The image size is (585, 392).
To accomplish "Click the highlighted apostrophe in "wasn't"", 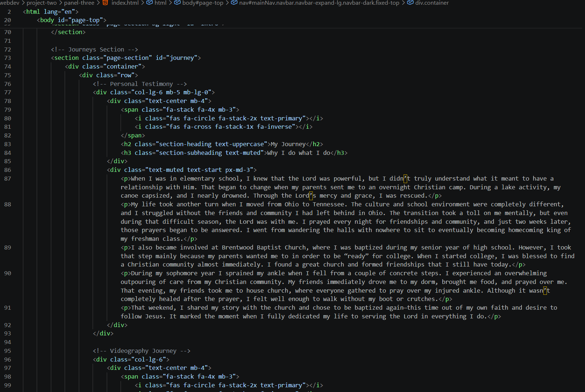I will 545,291.
